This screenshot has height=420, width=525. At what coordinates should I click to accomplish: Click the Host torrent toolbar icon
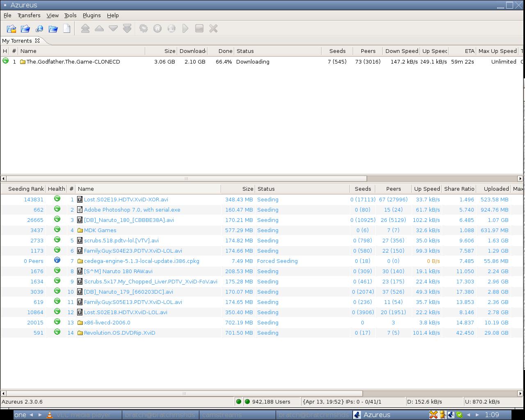157,28
